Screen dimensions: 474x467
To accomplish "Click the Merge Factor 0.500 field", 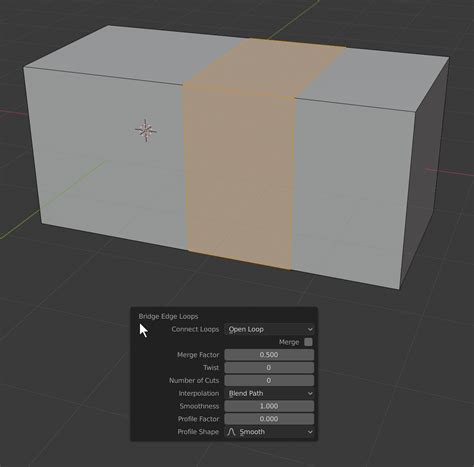I will coord(269,355).
